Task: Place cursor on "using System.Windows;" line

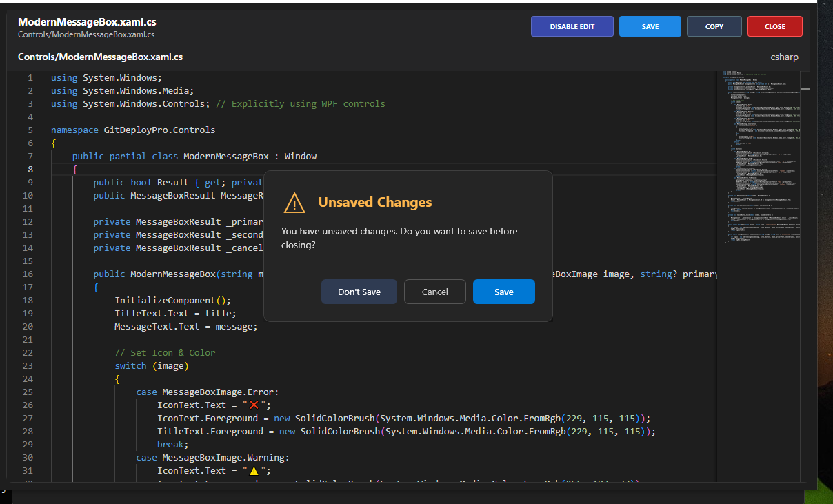Action: click(106, 78)
